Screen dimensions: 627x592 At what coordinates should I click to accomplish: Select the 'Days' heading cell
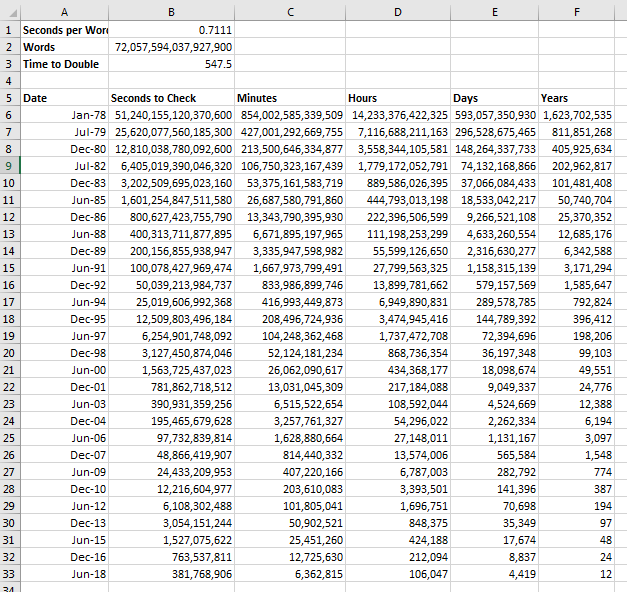tap(495, 98)
